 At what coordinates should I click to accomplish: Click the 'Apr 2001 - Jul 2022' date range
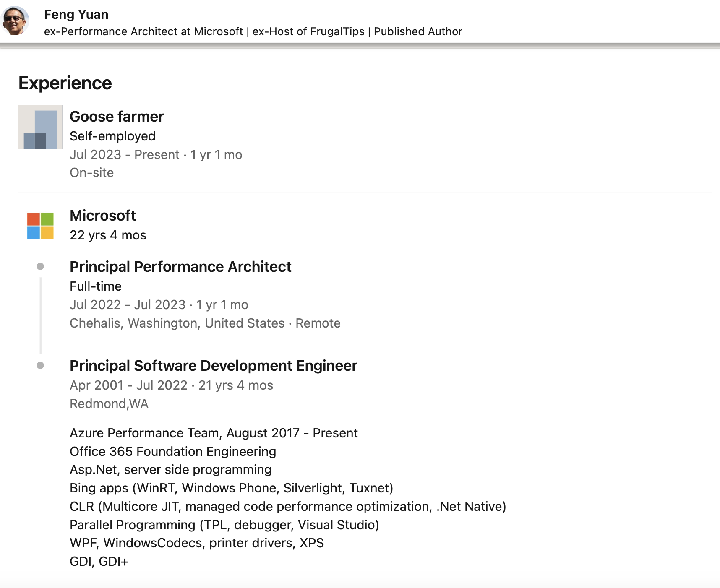click(x=129, y=385)
